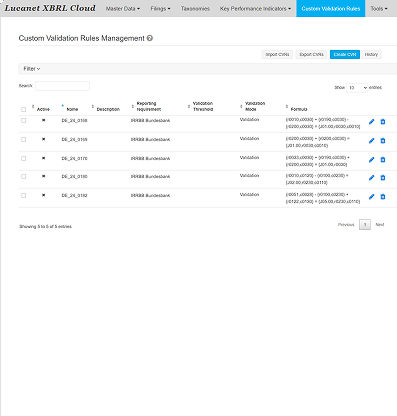
Task: Delete rule DE_21_0180 using the trash icon
Action: click(x=383, y=178)
